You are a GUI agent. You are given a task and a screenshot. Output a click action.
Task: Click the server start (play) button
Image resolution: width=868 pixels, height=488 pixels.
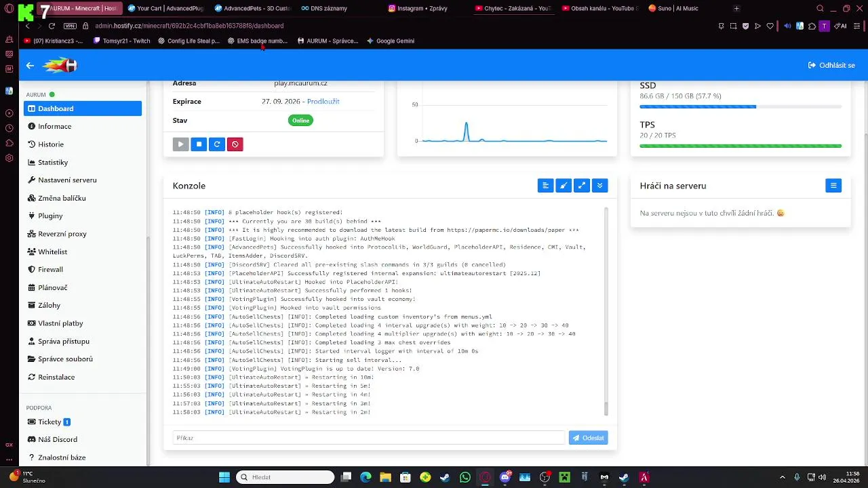click(x=180, y=144)
